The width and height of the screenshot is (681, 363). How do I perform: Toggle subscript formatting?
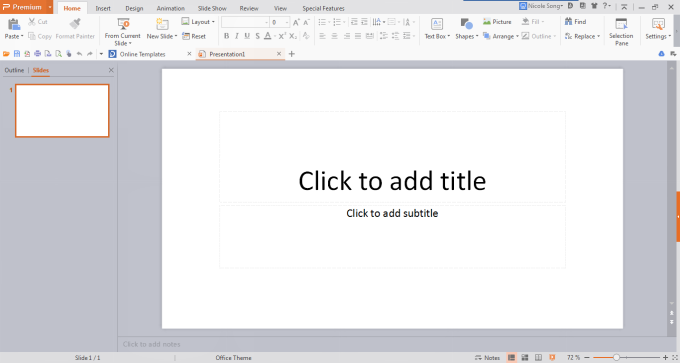(x=293, y=36)
